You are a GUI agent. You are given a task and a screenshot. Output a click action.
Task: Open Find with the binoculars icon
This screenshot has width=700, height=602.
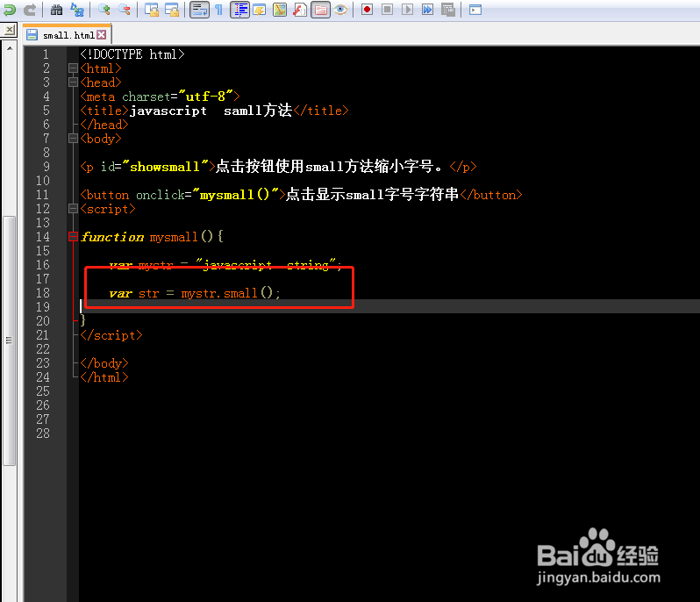(x=57, y=10)
